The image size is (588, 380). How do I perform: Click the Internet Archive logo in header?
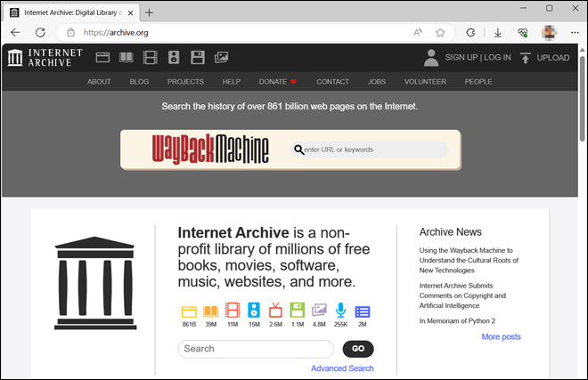pyautogui.click(x=45, y=57)
